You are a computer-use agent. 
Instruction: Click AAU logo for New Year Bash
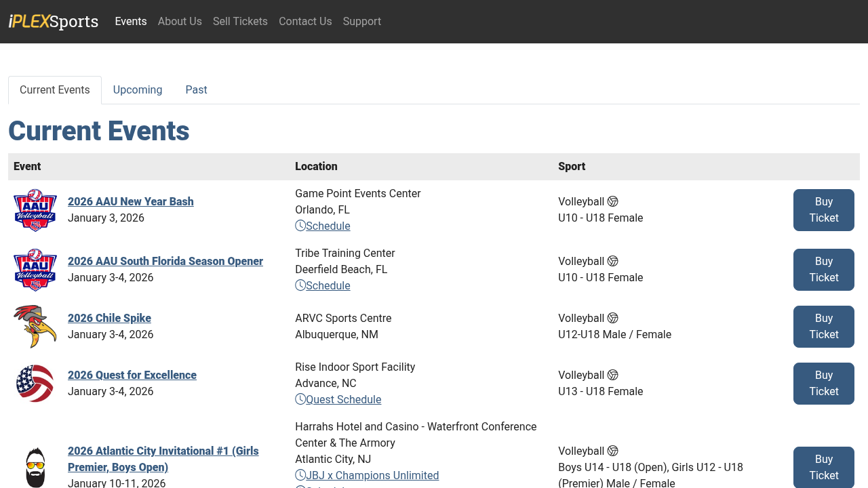pos(35,210)
